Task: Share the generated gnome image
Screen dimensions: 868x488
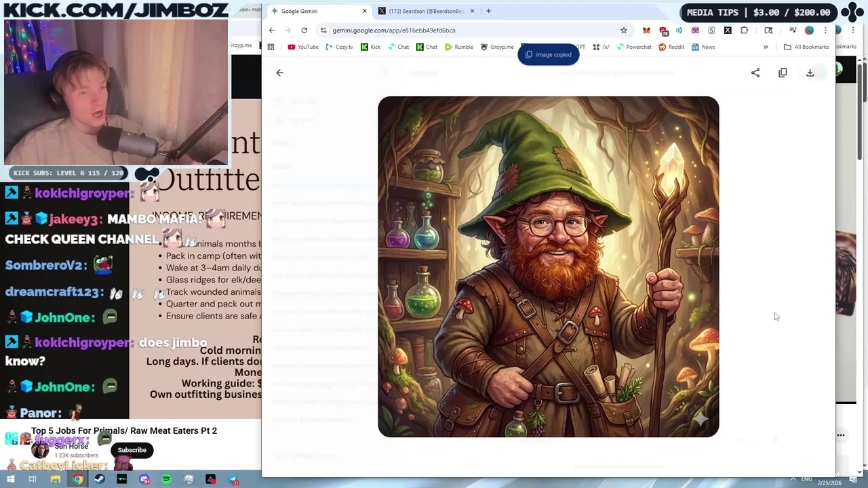Action: tap(755, 73)
